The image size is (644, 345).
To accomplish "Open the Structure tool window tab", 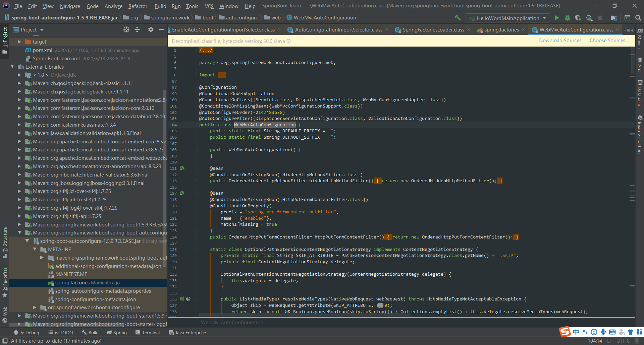I will 5,243.
